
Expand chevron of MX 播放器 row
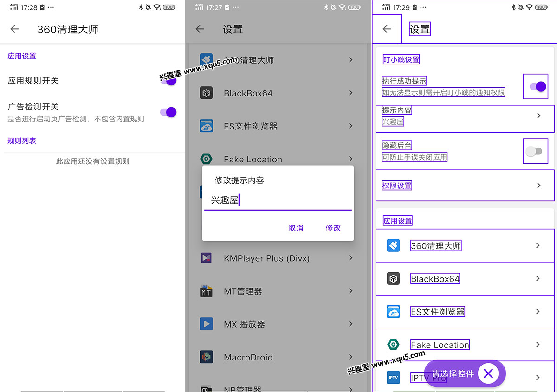(x=351, y=324)
